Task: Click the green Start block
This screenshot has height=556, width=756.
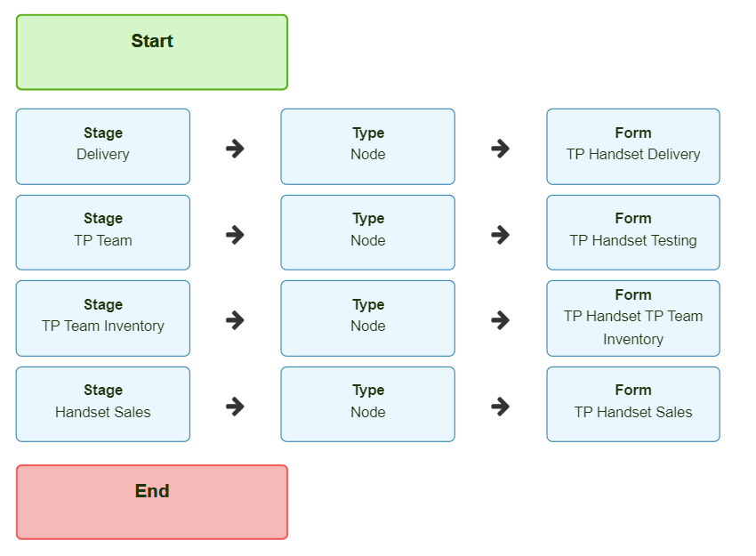Action: click(152, 52)
